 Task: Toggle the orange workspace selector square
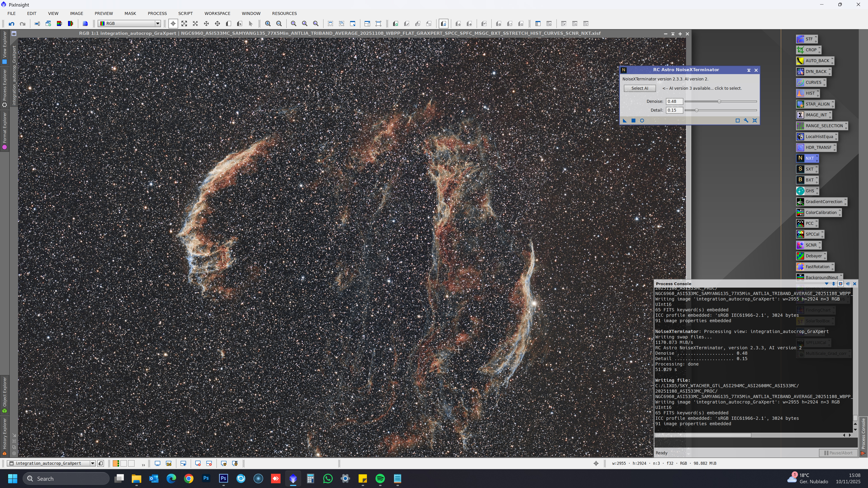(116, 464)
